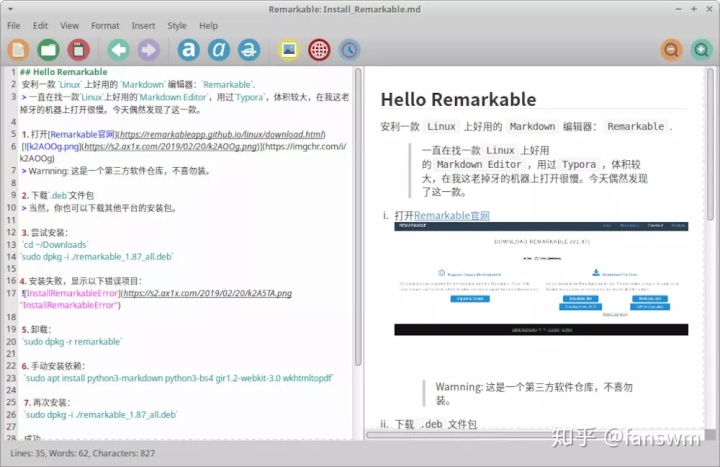The image size is (720, 467).
Task: Click the editor pane vertical scrollbar
Action: (x=358, y=217)
